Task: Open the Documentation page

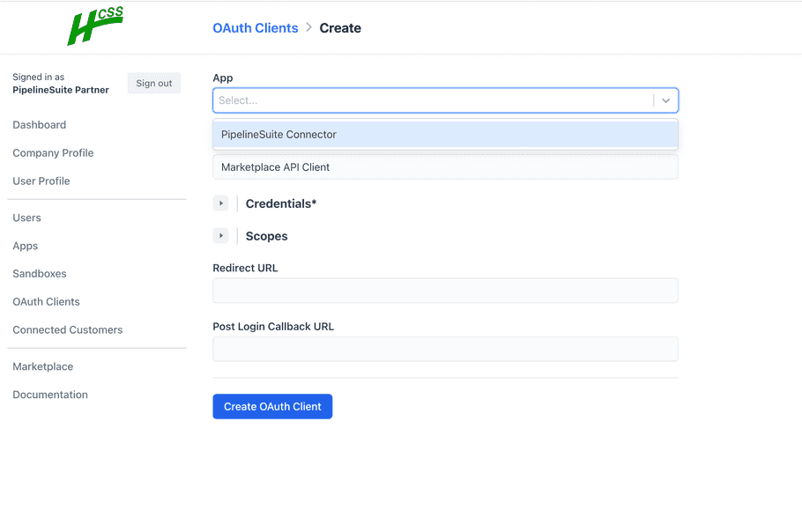Action: click(x=49, y=395)
